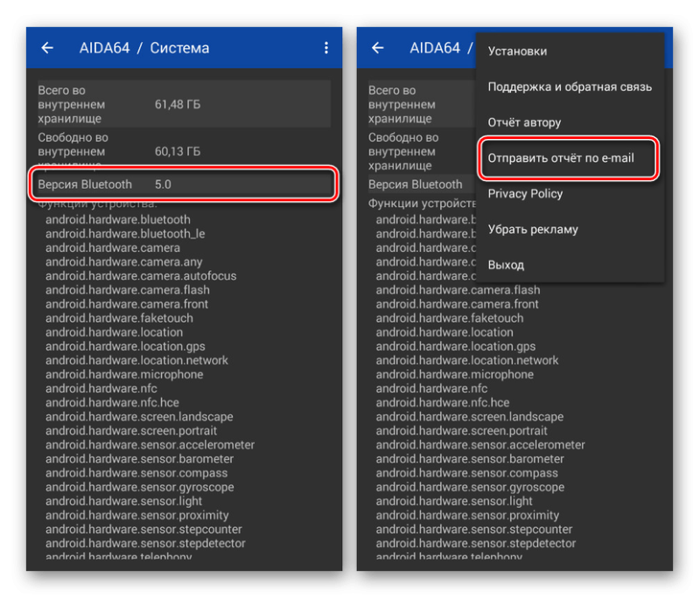
Task: Open the three-dot overflow menu on left screen
Action: pyautogui.click(x=326, y=48)
